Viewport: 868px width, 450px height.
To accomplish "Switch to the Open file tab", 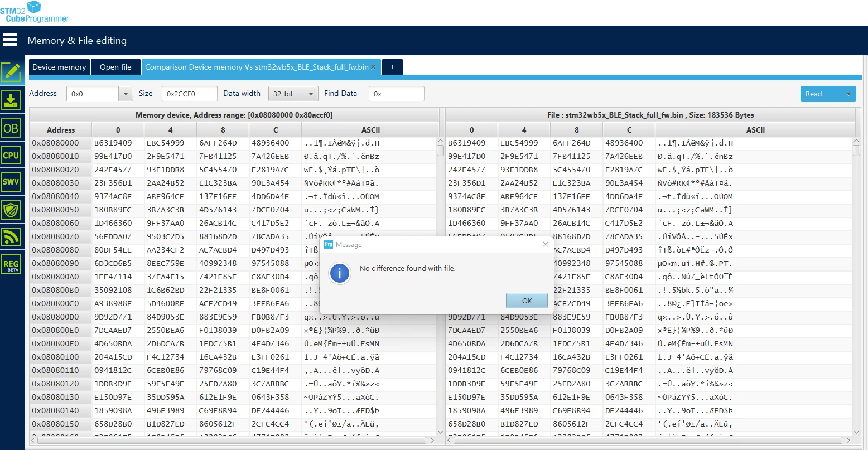I will pyautogui.click(x=115, y=67).
